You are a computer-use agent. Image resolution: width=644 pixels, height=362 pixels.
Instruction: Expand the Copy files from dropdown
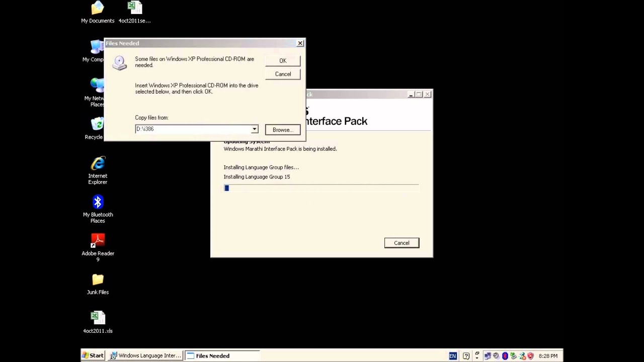click(x=255, y=129)
